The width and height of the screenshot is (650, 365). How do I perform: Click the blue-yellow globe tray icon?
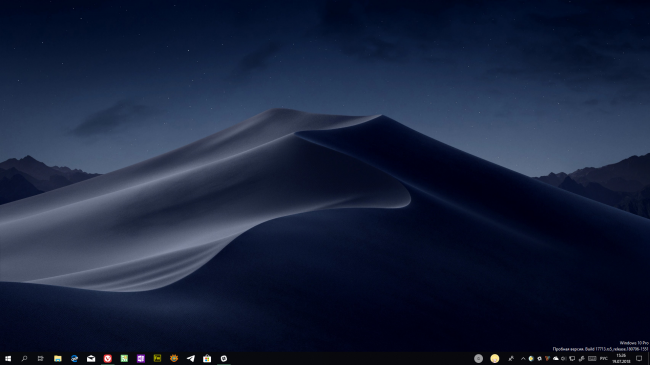[531, 358]
